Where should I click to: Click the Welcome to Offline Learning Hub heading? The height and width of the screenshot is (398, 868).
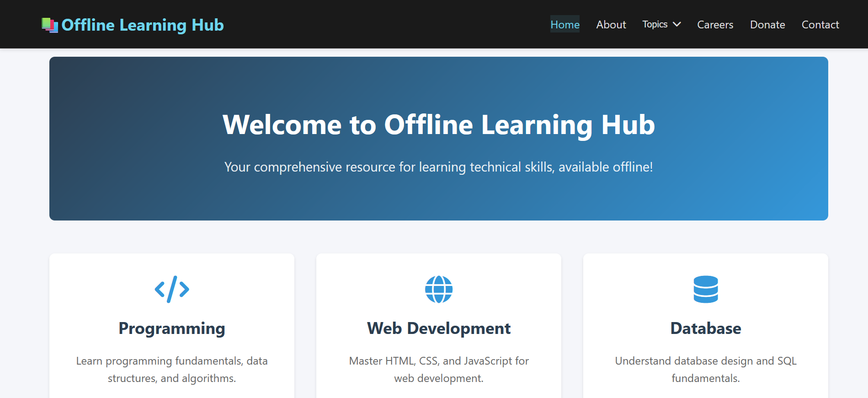click(x=439, y=124)
